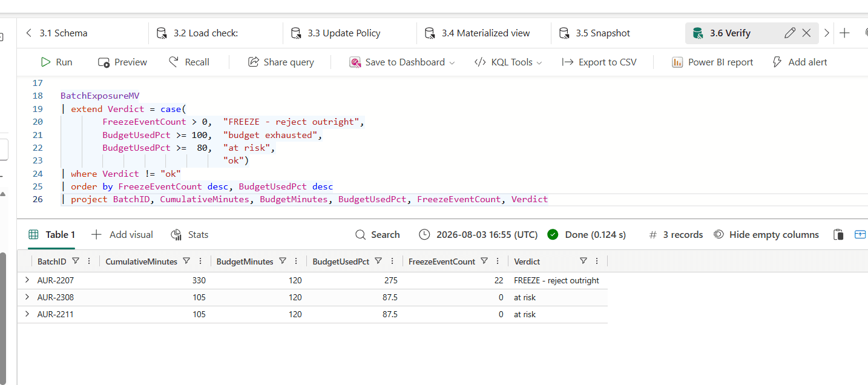This screenshot has height=385, width=868.
Task: Export results to CSV
Action: pos(599,62)
